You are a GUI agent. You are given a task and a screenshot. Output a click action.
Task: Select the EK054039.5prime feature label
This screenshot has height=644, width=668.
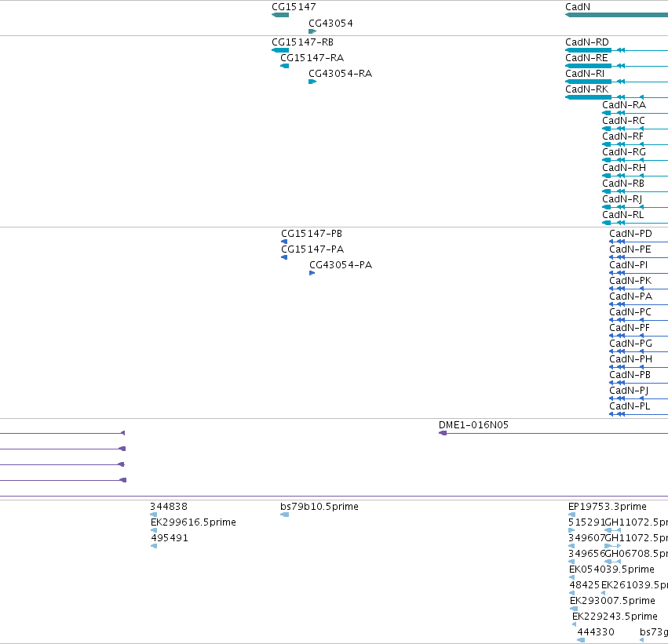pos(611,570)
